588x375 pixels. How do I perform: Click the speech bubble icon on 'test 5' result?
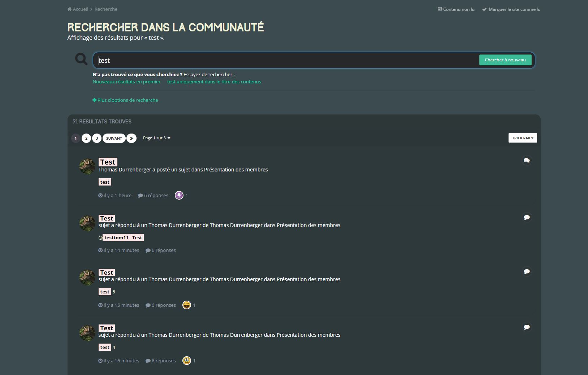[x=527, y=272]
